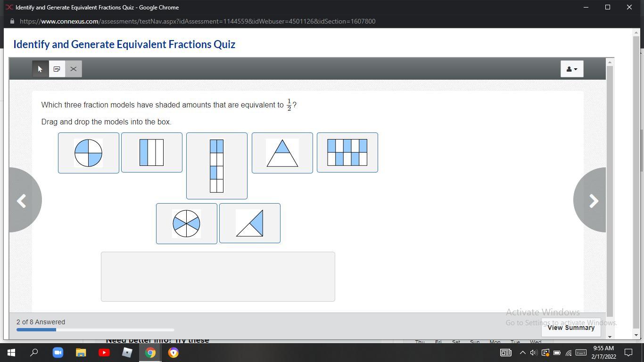Open the clock and calendar flyout

pos(603,353)
